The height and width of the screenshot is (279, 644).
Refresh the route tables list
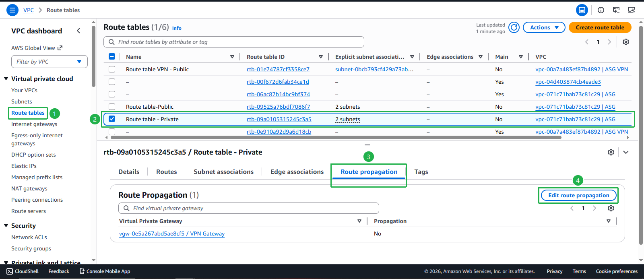pos(514,27)
